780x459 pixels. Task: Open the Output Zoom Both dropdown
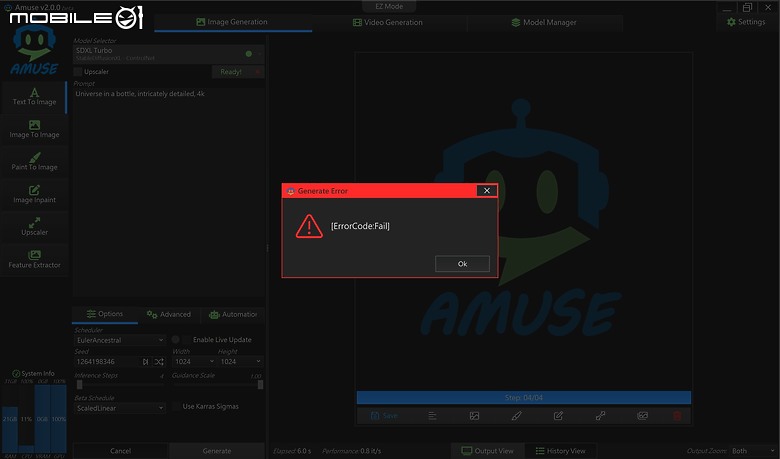pos(753,451)
